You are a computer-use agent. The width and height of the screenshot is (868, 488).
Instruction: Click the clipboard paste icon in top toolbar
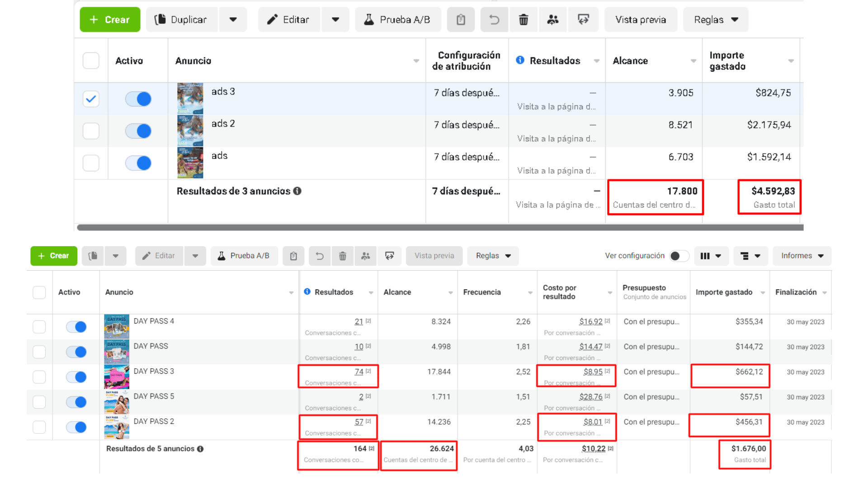461,20
